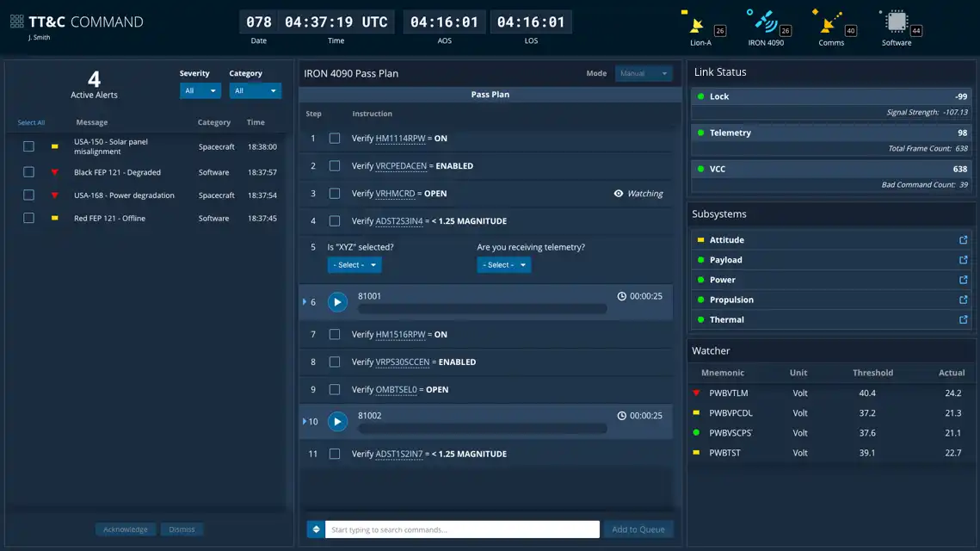Open the app grid icon beside TT&C
Image resolution: width=980 pixels, height=551 pixels.
click(x=17, y=22)
